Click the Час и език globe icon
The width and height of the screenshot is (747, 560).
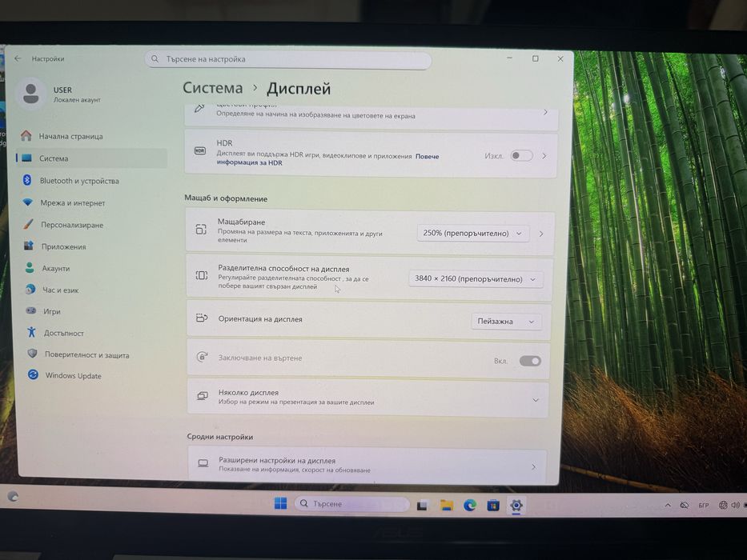(x=30, y=289)
